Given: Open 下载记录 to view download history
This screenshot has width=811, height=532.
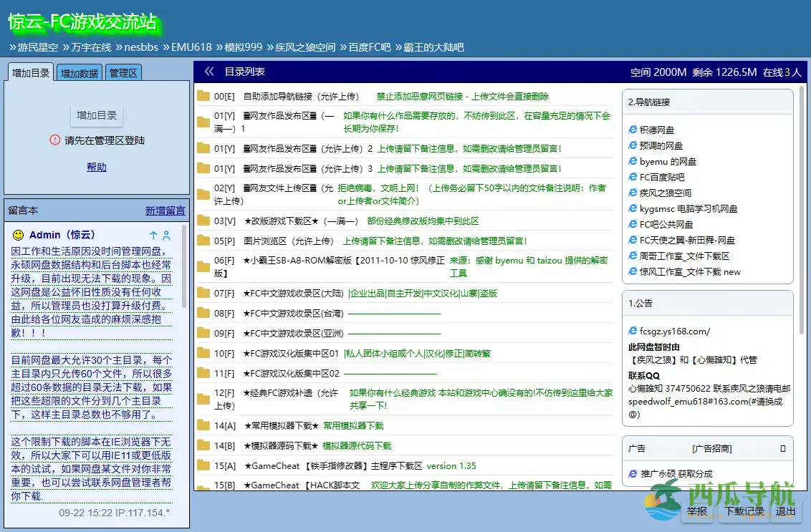Looking at the screenshot, I should tap(745, 512).
